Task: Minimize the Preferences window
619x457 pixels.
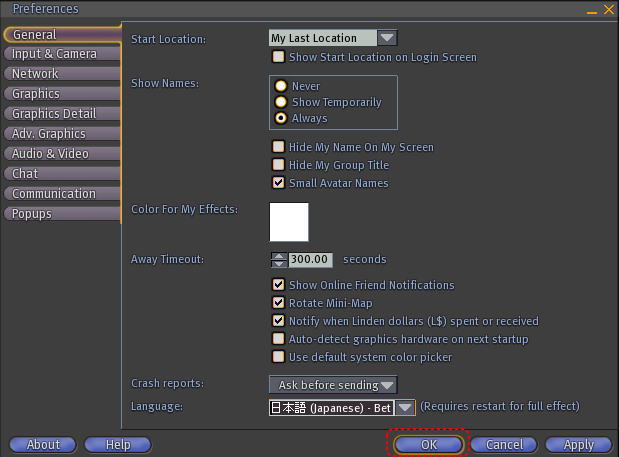Action: click(592, 12)
